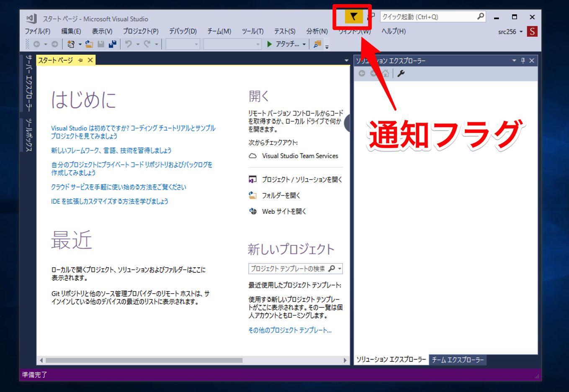This screenshot has width=569, height=392.
Task: Close the スタート ページ tab
Action: click(90, 60)
